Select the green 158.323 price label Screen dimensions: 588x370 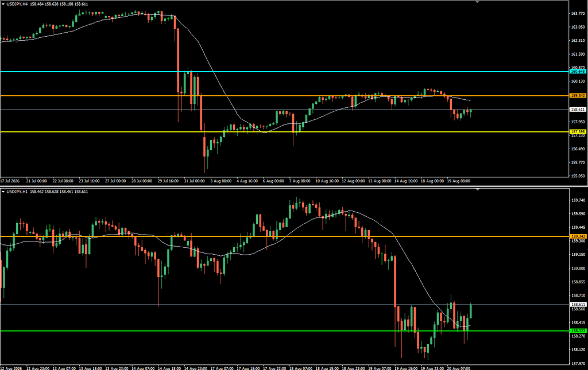pos(578,331)
